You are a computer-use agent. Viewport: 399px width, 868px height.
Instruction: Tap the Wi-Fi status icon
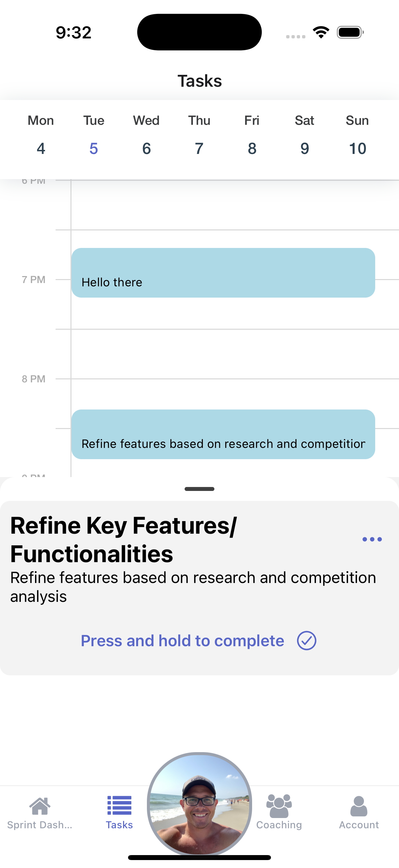pos(321,32)
